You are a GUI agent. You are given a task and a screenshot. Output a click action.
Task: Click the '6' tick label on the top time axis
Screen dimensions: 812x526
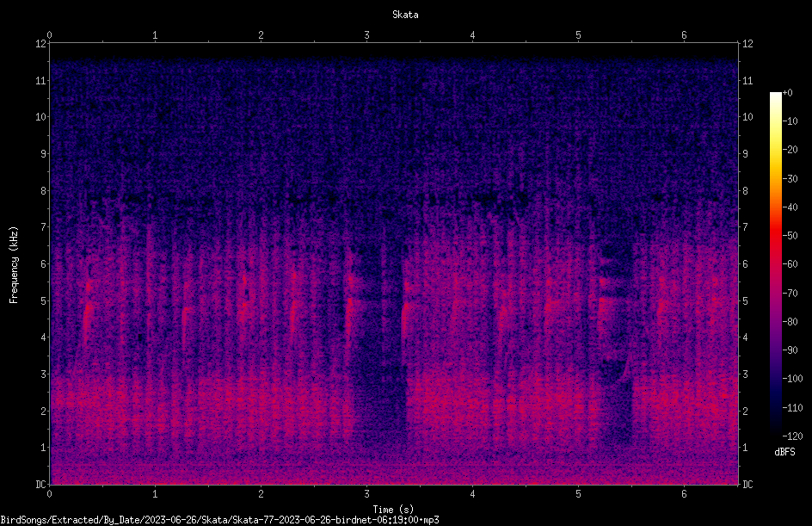pyautogui.click(x=684, y=35)
